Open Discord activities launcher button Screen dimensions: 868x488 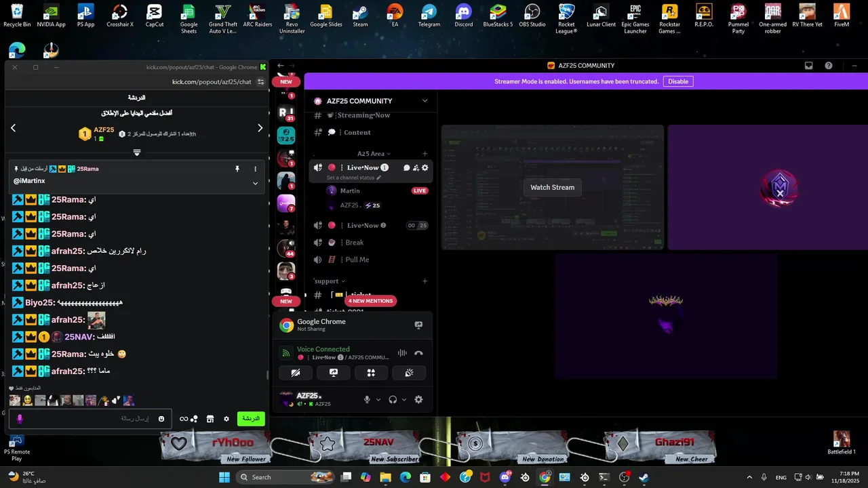[x=371, y=373]
